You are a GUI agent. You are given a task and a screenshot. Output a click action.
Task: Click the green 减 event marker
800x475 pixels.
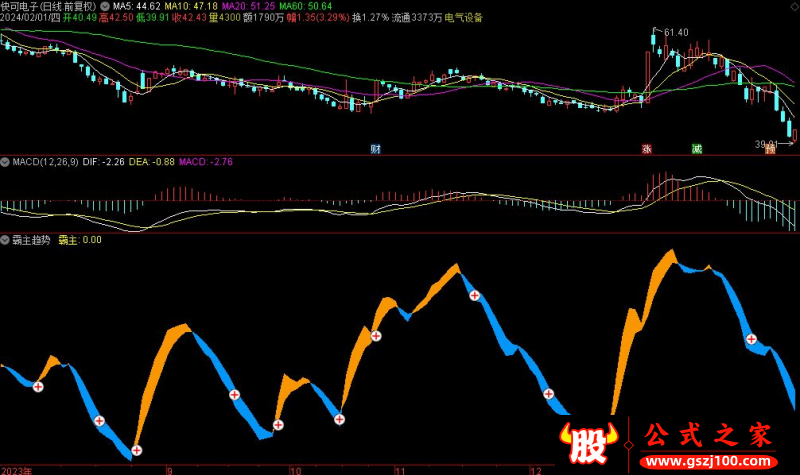pos(697,148)
